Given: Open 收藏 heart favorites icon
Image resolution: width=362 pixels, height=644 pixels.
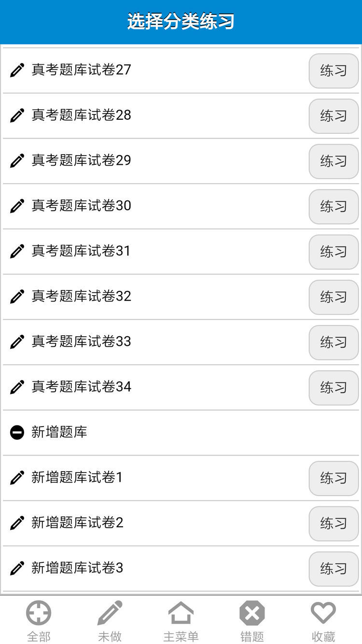Looking at the screenshot, I should [x=323, y=613].
